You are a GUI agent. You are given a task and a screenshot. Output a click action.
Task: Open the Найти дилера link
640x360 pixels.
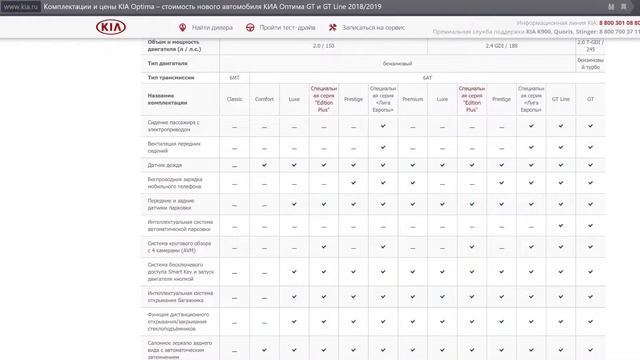(212, 27)
